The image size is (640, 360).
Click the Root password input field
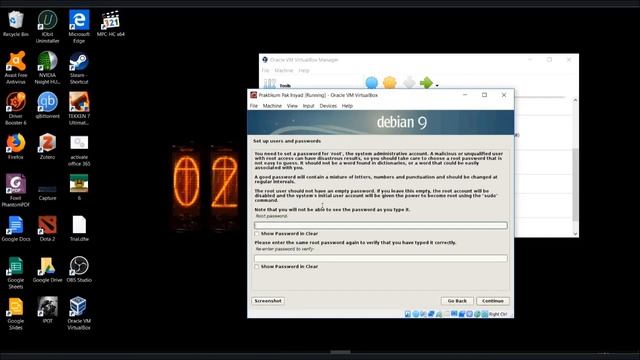tap(381, 225)
